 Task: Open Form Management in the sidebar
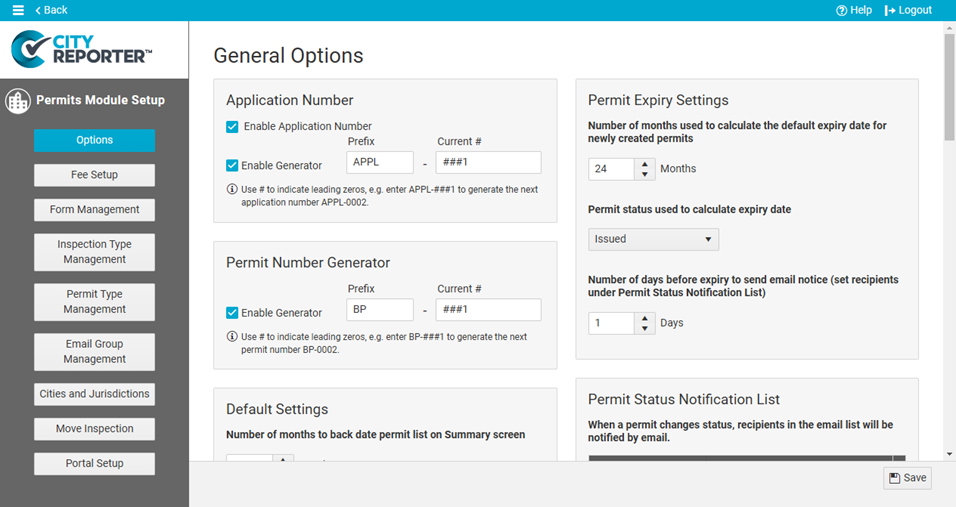[95, 210]
